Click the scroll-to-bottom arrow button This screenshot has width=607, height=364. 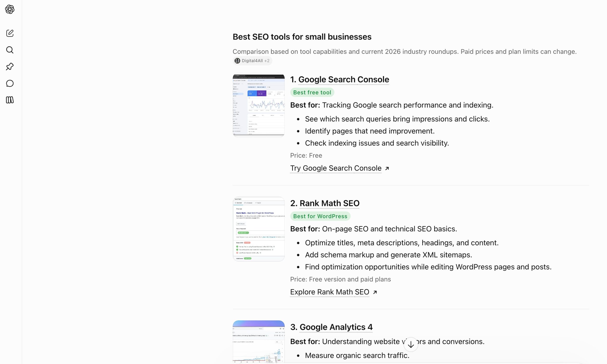[411, 345]
